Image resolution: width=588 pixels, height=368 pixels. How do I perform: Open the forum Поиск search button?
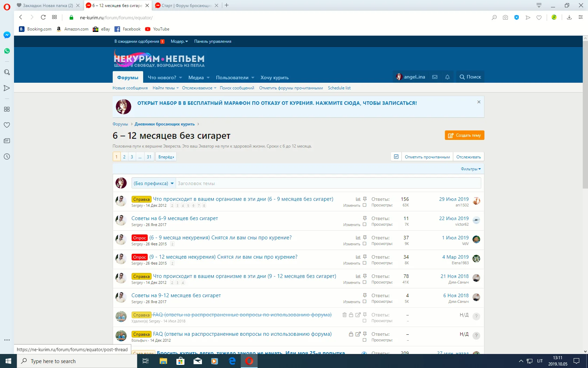[x=470, y=77]
